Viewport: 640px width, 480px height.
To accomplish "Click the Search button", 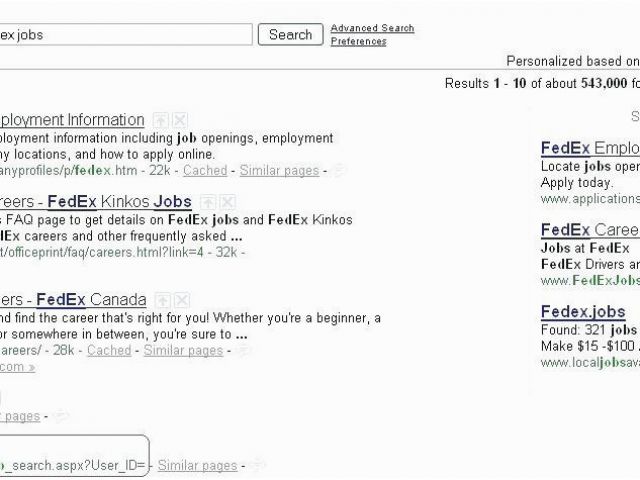I will pyautogui.click(x=291, y=34).
